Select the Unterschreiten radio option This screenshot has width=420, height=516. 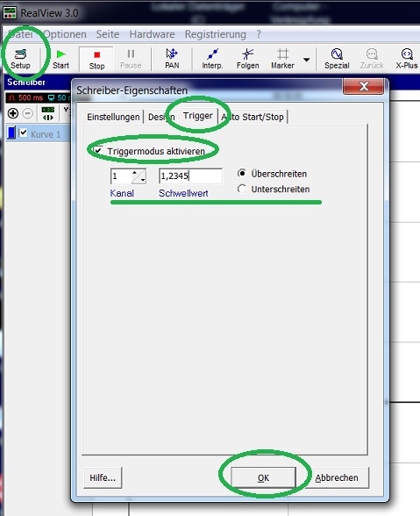(242, 189)
